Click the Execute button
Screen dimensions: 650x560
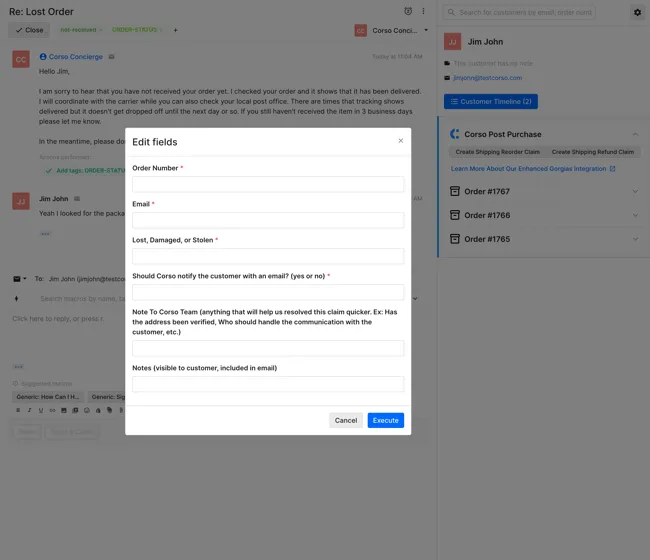(x=386, y=420)
